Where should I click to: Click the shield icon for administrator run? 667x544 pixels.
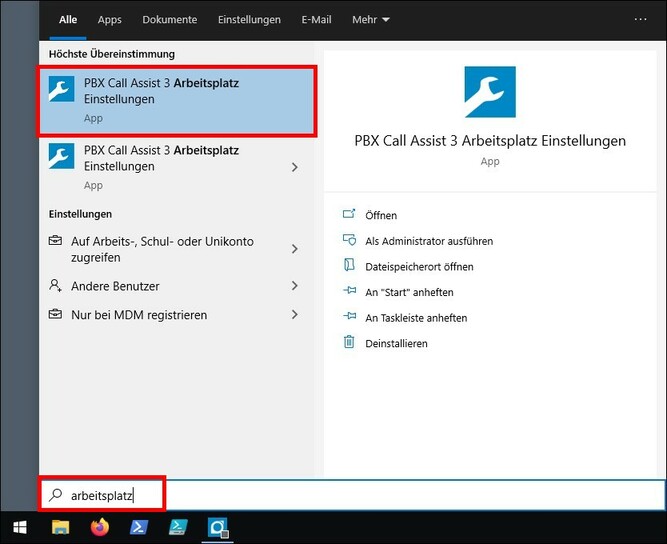click(x=349, y=241)
